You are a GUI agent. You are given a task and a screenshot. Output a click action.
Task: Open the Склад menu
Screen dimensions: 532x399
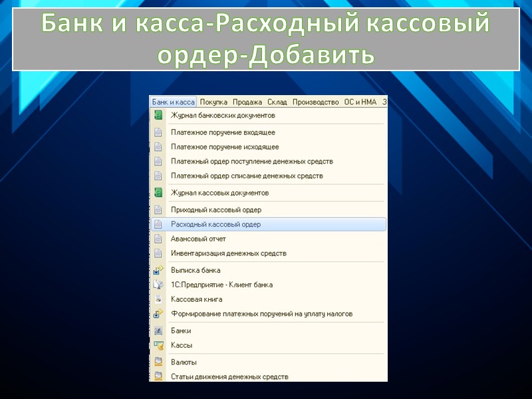pyautogui.click(x=277, y=102)
